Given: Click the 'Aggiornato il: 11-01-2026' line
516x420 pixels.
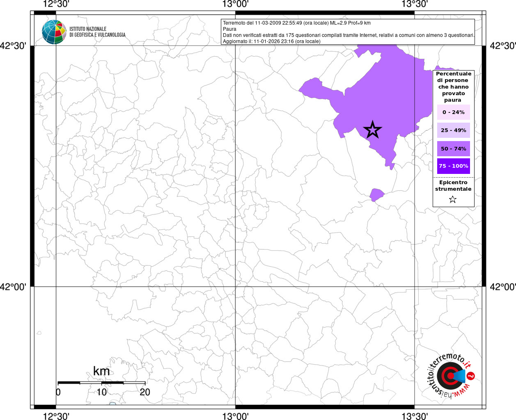Looking at the screenshot, I should click(x=272, y=41).
